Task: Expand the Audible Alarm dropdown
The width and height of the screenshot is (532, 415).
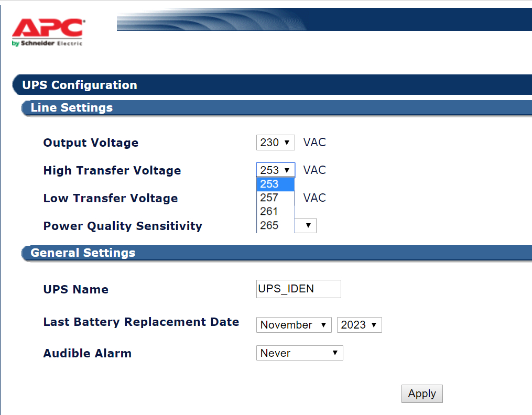Action: 299,353
